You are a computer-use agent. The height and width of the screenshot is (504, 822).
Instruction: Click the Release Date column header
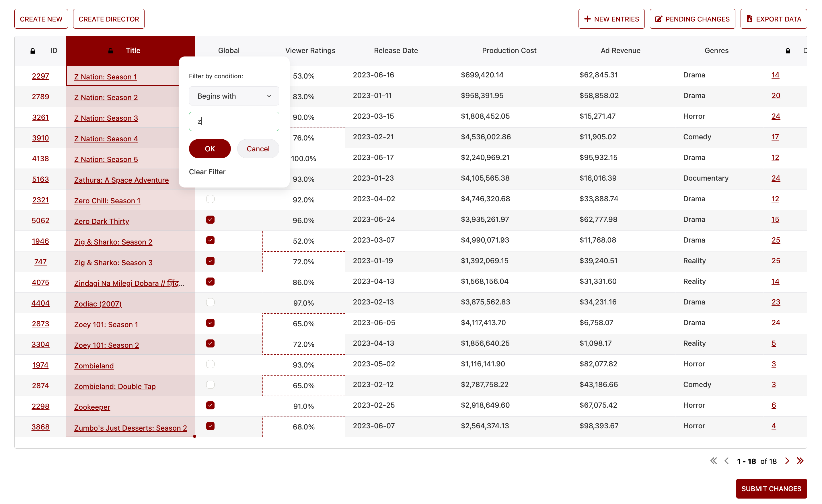[396, 51]
